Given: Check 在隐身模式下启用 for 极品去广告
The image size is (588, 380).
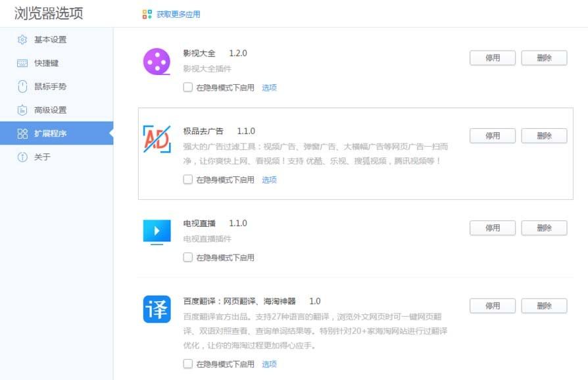Looking at the screenshot, I should point(187,179).
